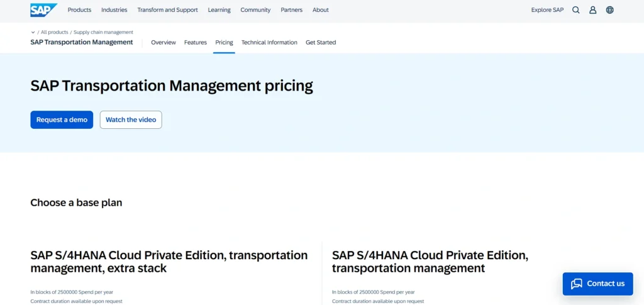644x305 pixels.
Task: Click the Request a demo button
Action: coord(62,120)
